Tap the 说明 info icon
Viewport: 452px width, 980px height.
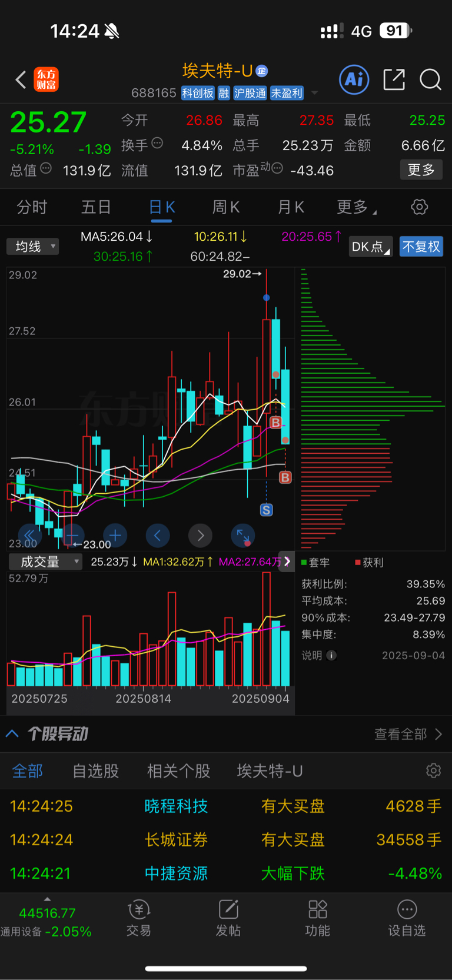(x=331, y=655)
